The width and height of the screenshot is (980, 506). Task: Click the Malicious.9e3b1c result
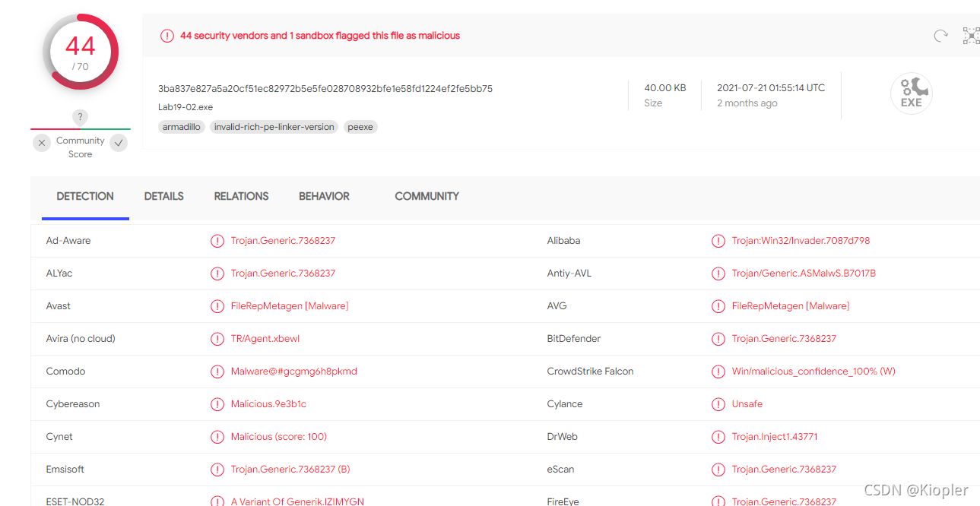[268, 404]
